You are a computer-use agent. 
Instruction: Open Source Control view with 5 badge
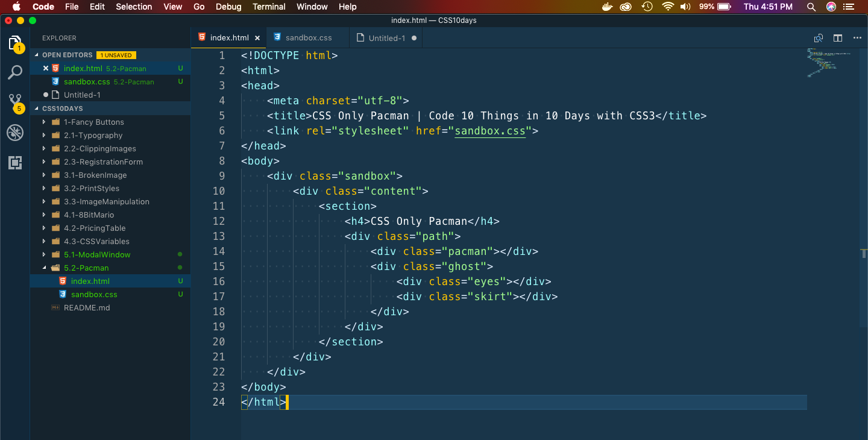15,102
